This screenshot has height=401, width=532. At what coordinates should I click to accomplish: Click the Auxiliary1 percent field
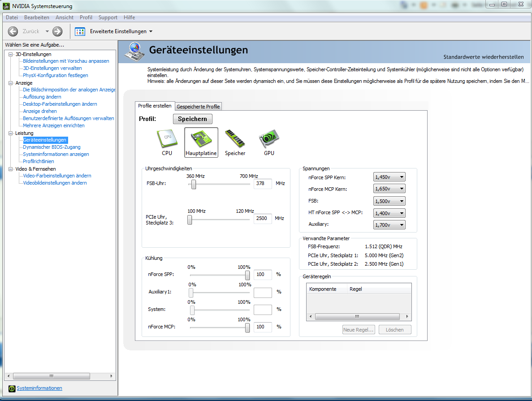263,293
